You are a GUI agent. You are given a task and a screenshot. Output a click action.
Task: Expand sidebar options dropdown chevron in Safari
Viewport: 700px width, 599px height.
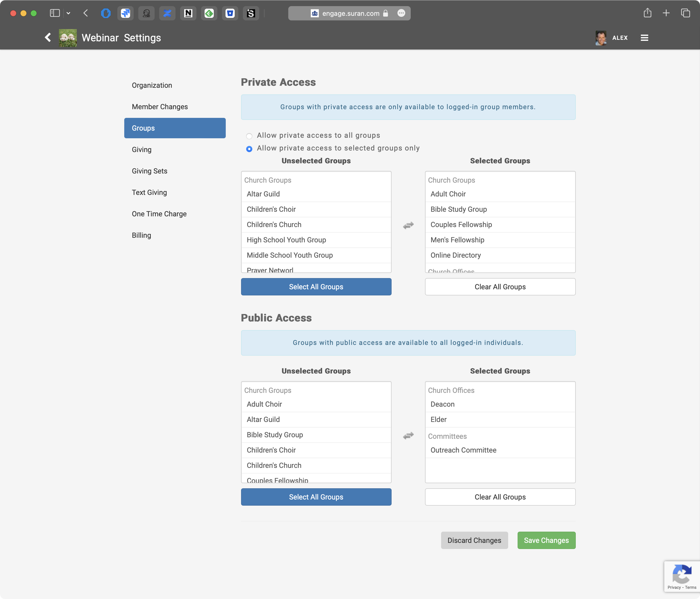(68, 13)
